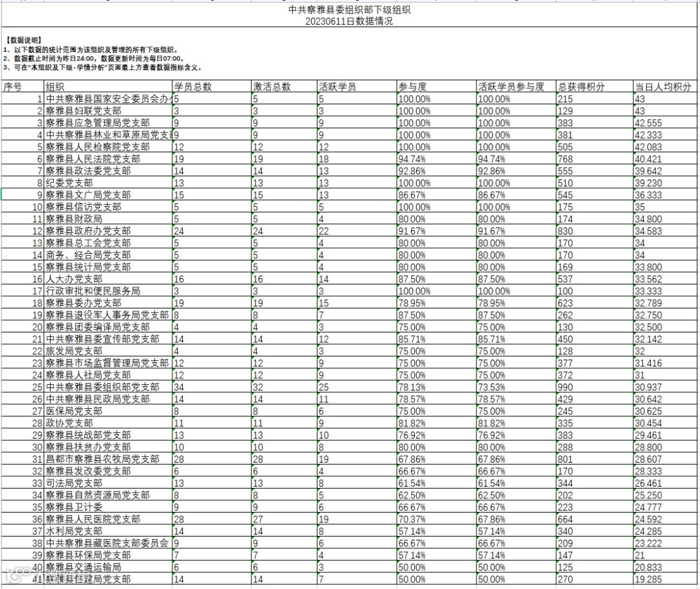Select the 当日人均积分 header cell
The width and height of the screenshot is (700, 589).
click(665, 87)
